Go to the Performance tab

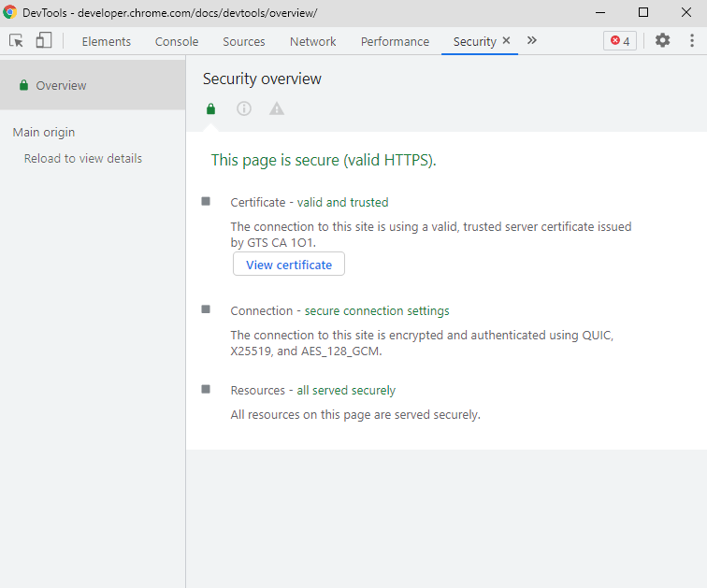coord(395,41)
